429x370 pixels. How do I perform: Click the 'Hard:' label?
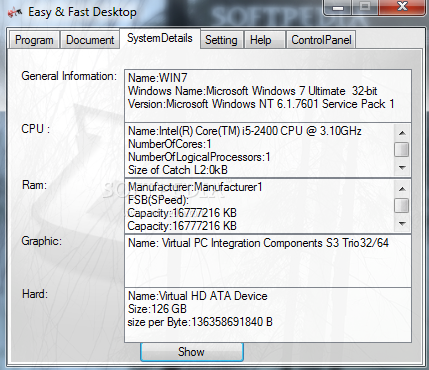tap(35, 294)
